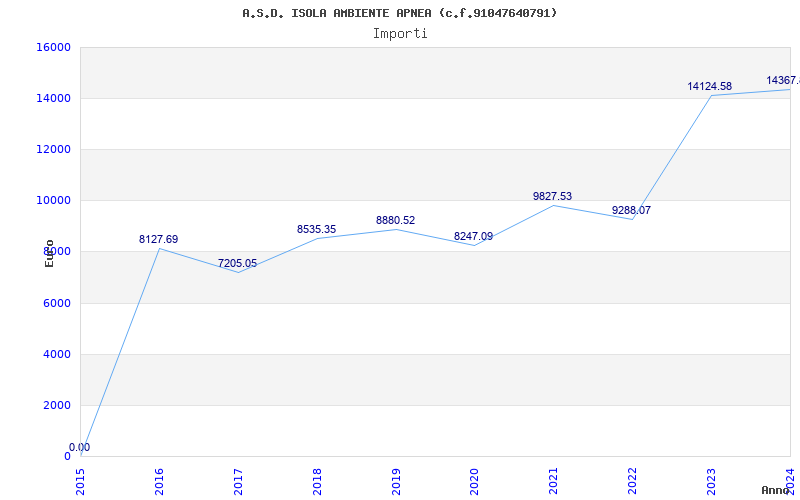Click the 8127.69 data label for 2016
The height and width of the screenshot is (500, 800).
pyautogui.click(x=159, y=239)
